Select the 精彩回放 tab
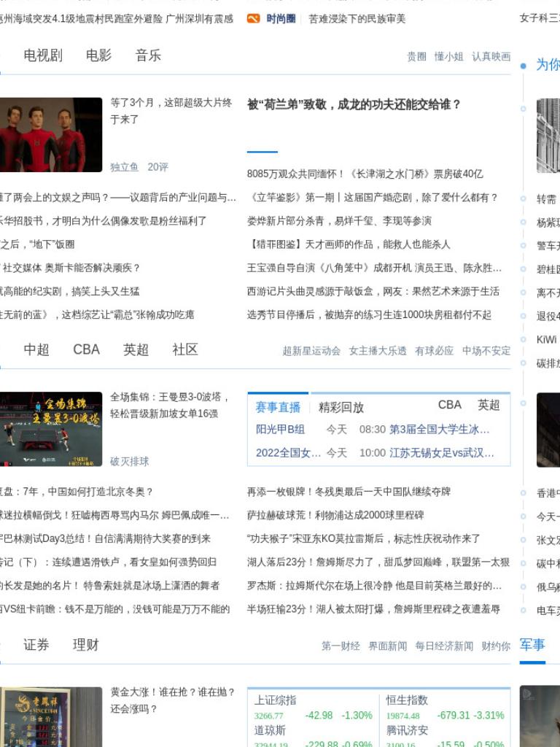Image resolution: width=560 pixels, height=747 pixels. coord(341,407)
